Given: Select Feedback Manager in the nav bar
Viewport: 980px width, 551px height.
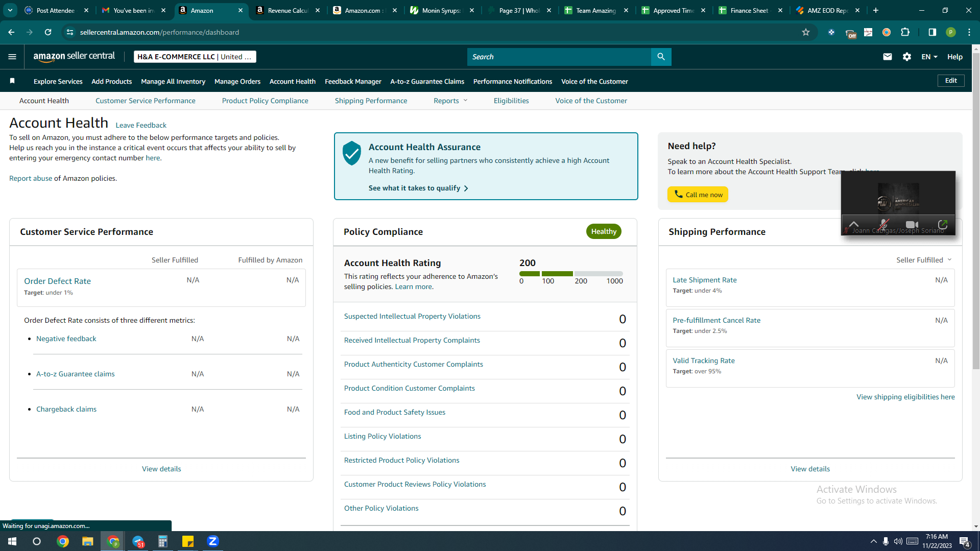Looking at the screenshot, I should pyautogui.click(x=353, y=81).
